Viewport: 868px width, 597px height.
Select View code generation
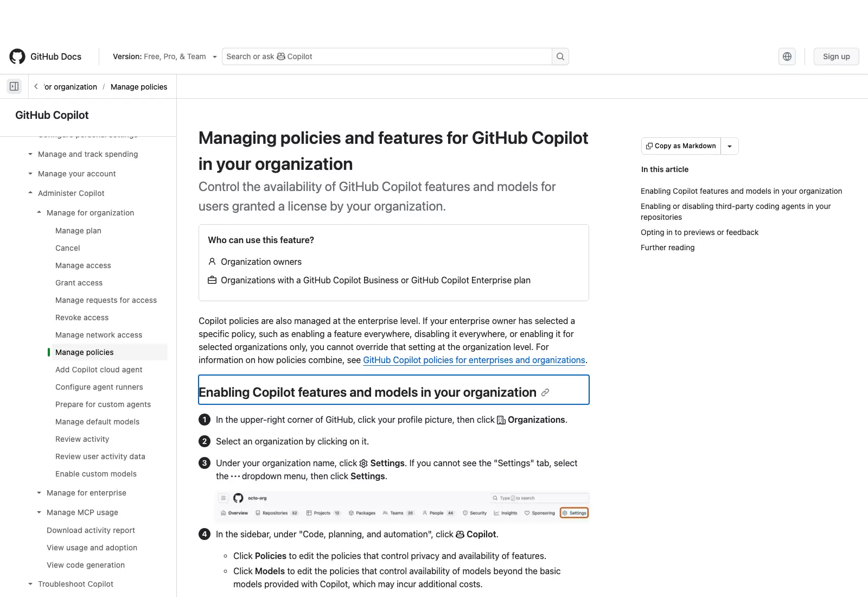(x=86, y=565)
